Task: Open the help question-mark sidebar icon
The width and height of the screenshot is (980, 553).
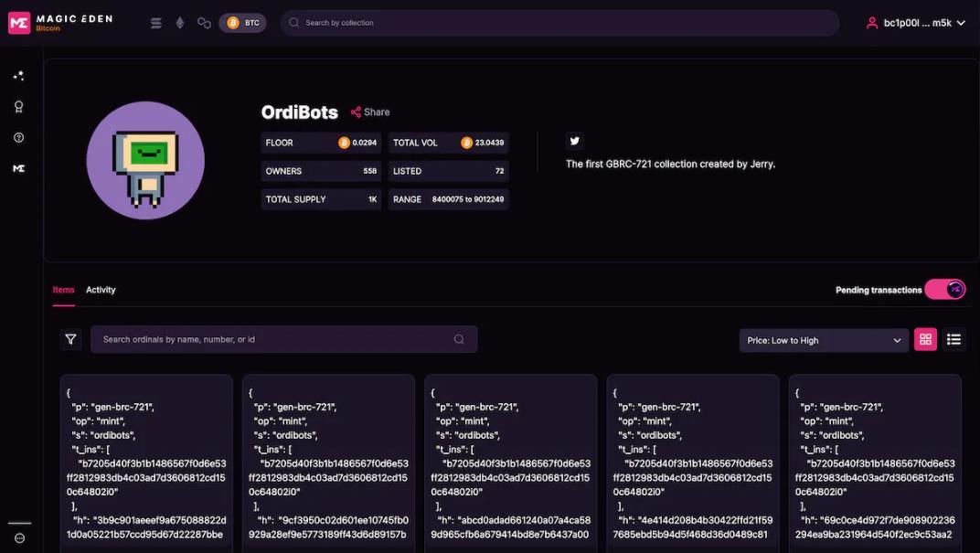Action: (18, 138)
